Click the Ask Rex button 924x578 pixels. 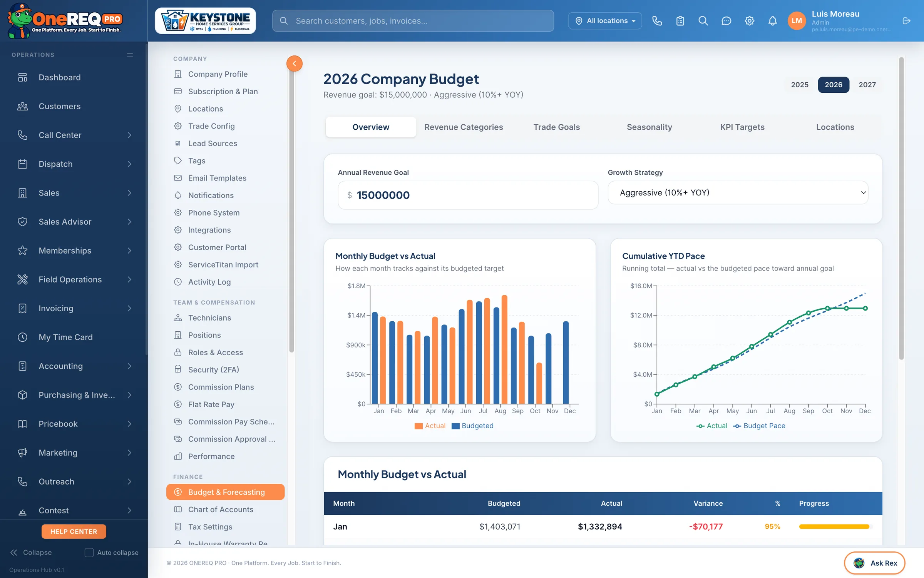tap(874, 563)
